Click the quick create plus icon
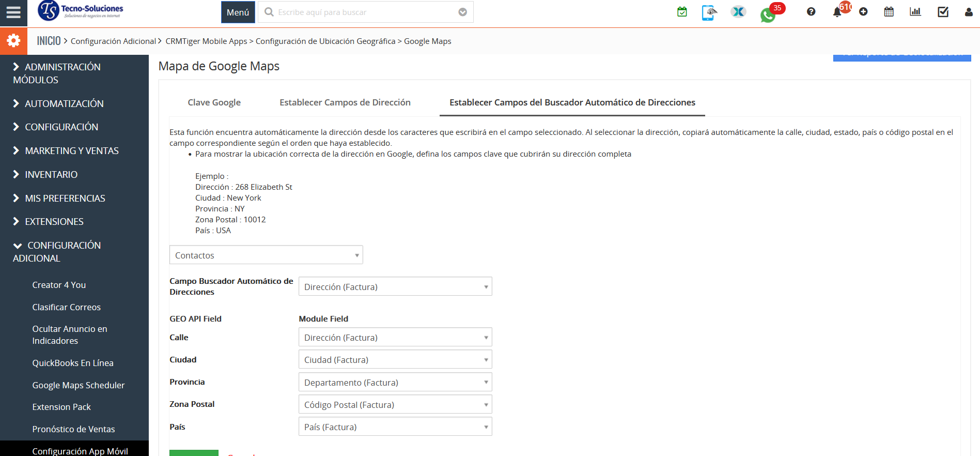This screenshot has height=456, width=980. (863, 12)
